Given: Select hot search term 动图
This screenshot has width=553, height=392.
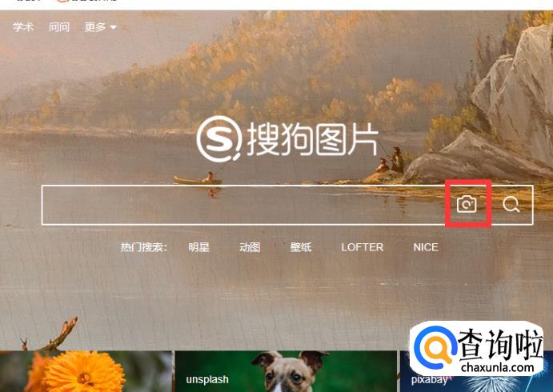Looking at the screenshot, I should click(x=250, y=247).
